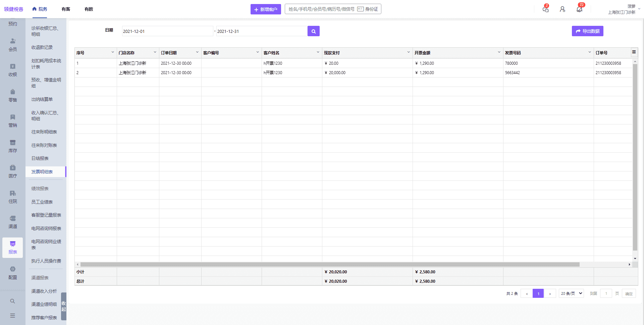Screen dimensions: 644x325
Task: Open the table column settings menu icon
Action: point(634,52)
